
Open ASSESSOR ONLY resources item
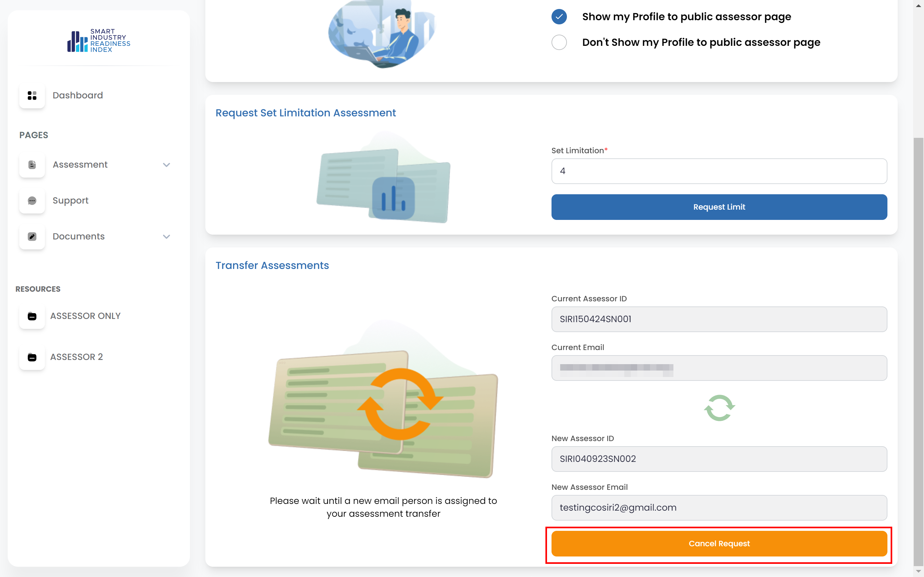86,316
